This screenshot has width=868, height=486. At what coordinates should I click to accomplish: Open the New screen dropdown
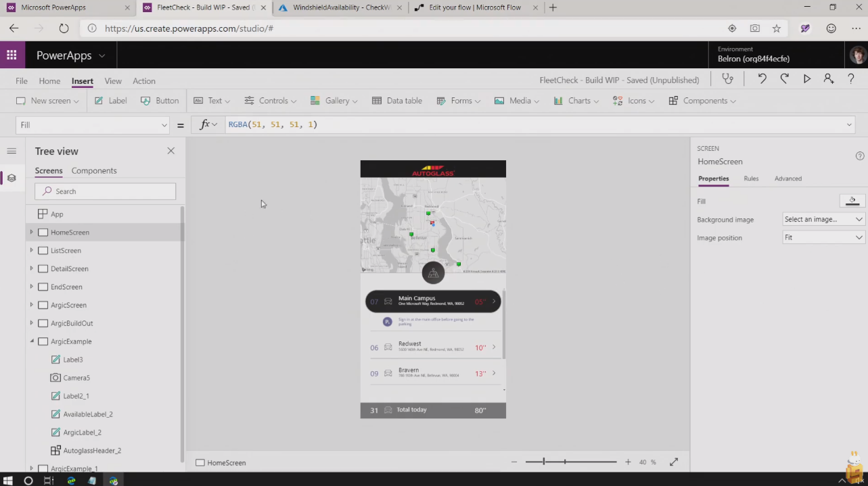coord(47,101)
